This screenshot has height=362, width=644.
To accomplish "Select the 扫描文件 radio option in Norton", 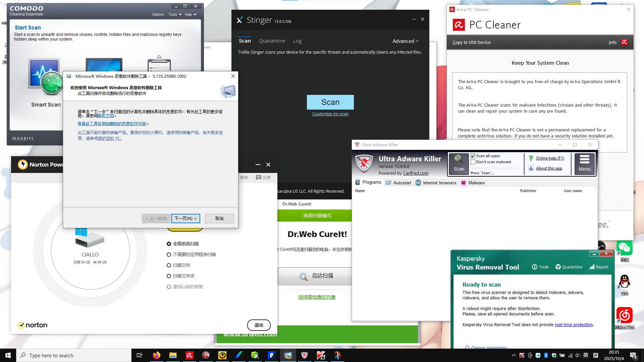I will point(169,265).
